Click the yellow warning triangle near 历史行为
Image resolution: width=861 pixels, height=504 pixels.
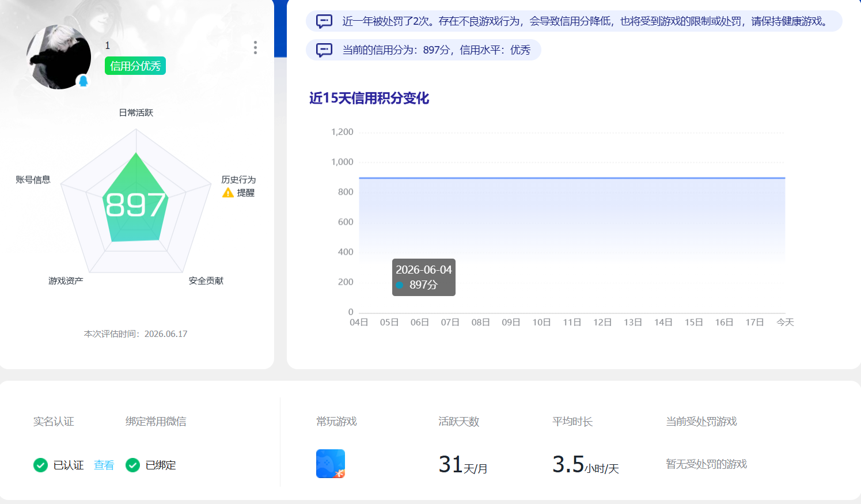(x=228, y=192)
